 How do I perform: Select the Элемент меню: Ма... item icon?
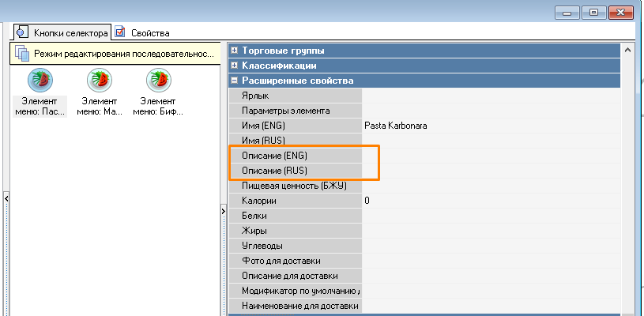(x=100, y=81)
